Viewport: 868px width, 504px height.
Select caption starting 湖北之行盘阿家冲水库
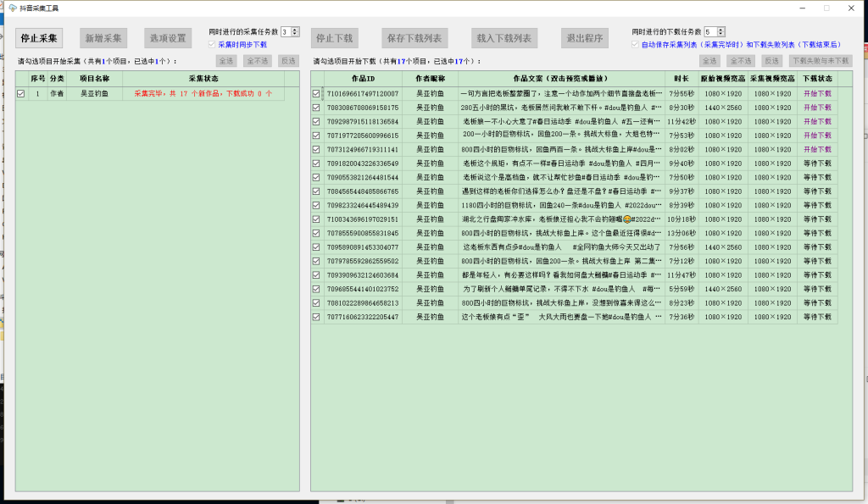pyautogui.click(x=561, y=219)
